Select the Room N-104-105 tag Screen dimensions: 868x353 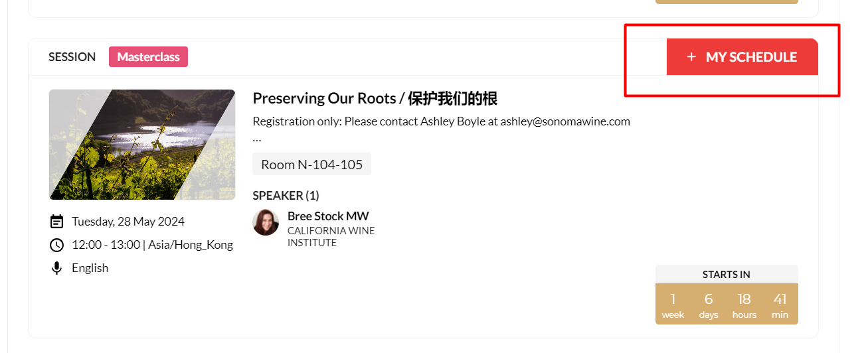point(311,165)
